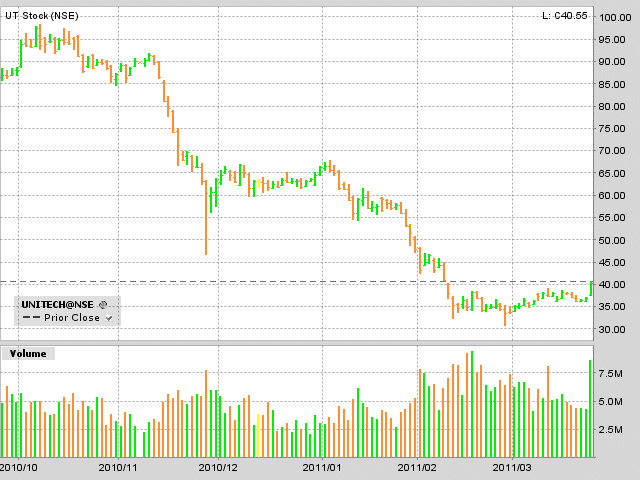Click the 60.00 price axis label
640x480 pixels.
[x=612, y=196]
